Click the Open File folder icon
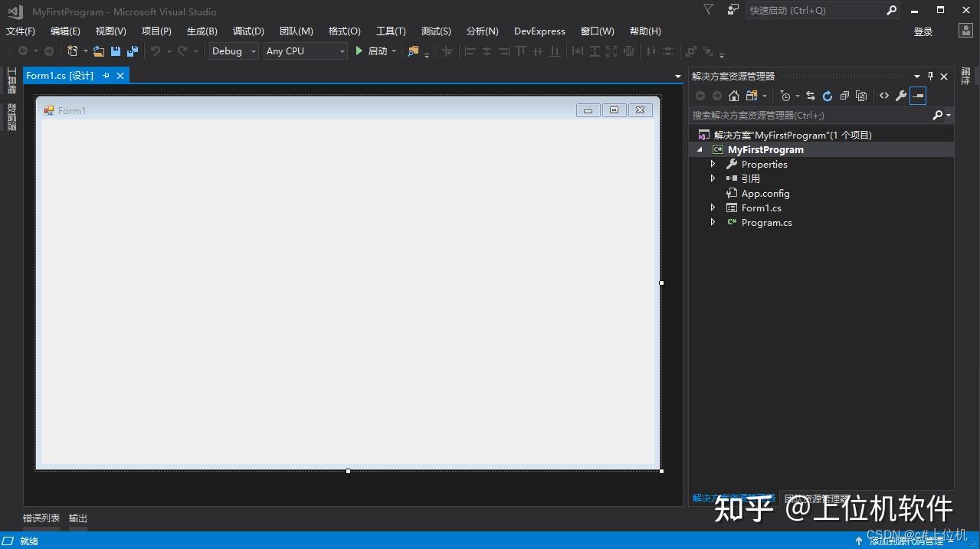Screen dimensions: 980x549 point(99,51)
